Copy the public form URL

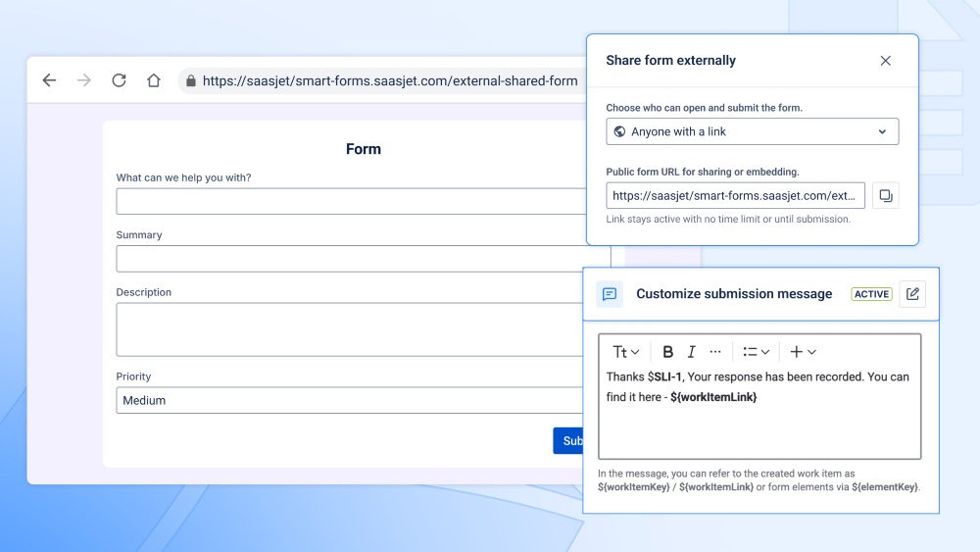tap(886, 196)
